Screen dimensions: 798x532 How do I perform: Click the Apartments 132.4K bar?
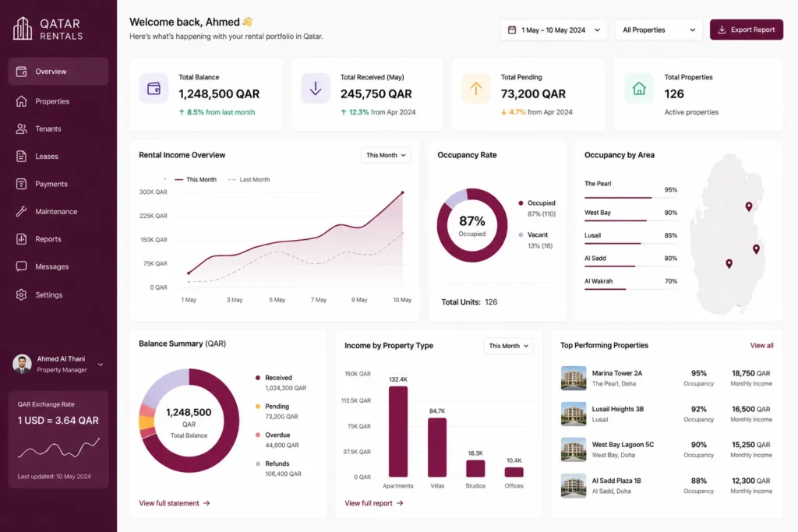[398, 432]
